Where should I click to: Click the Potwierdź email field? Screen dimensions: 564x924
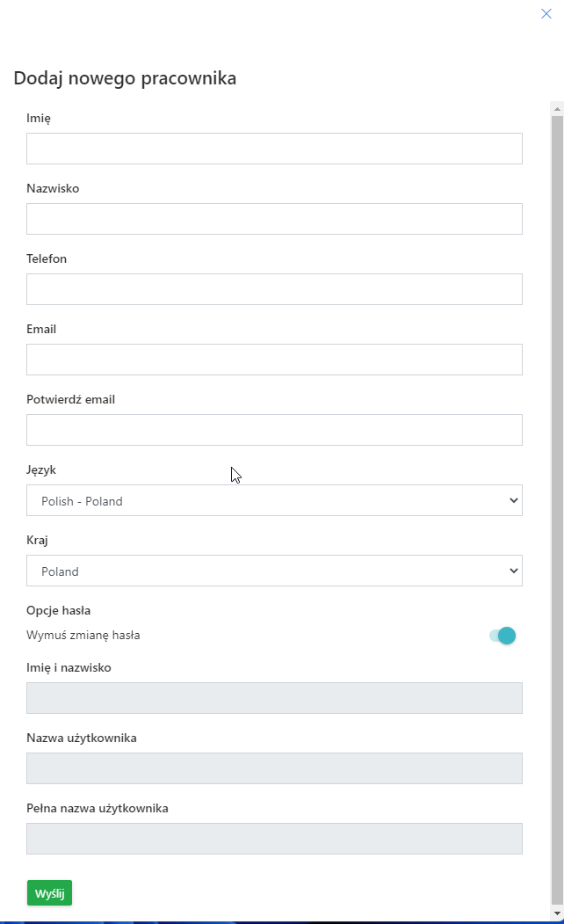pyautogui.click(x=274, y=430)
